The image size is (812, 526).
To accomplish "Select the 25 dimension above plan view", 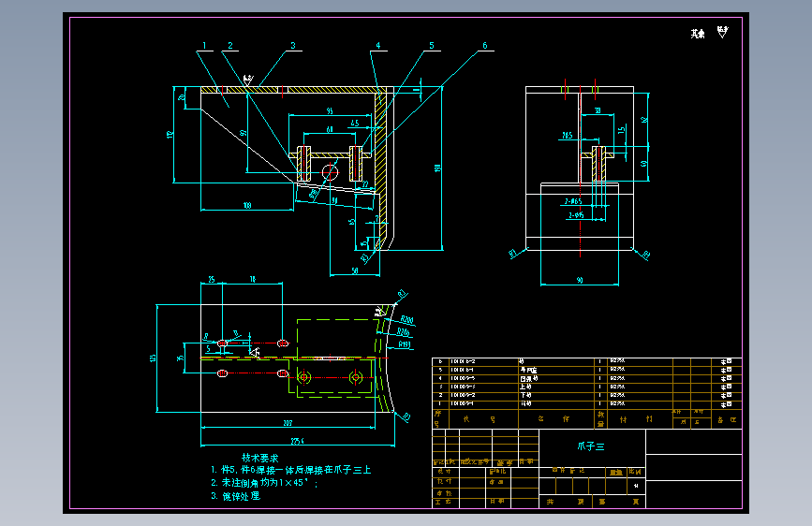I will tap(212, 280).
